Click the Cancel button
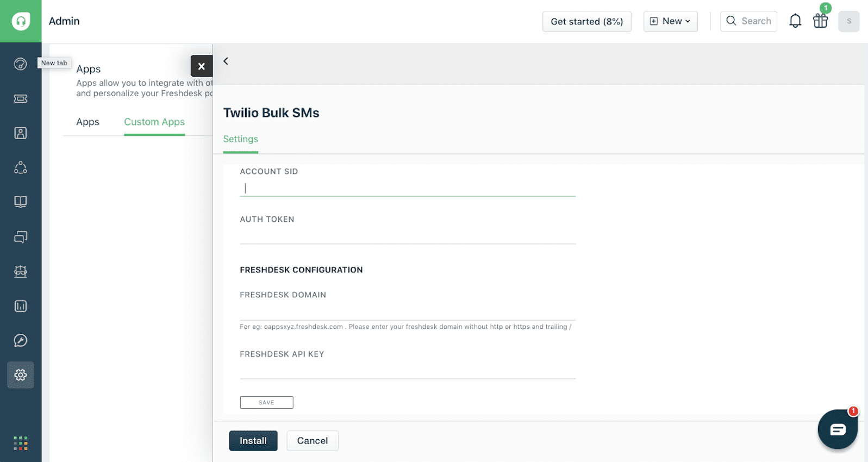 (313, 441)
